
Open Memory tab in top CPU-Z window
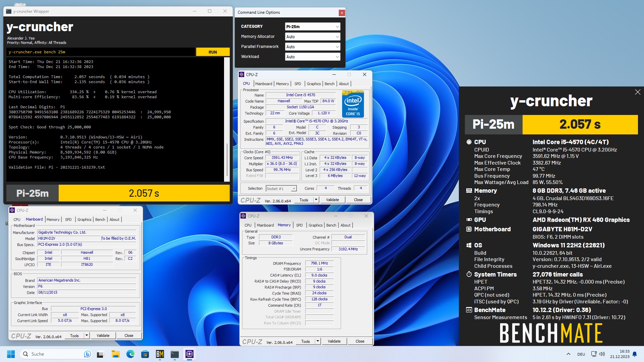(282, 84)
